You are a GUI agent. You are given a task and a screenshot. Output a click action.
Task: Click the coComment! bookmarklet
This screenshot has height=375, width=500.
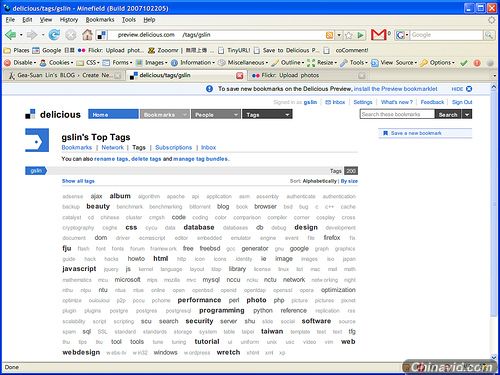click(346, 50)
